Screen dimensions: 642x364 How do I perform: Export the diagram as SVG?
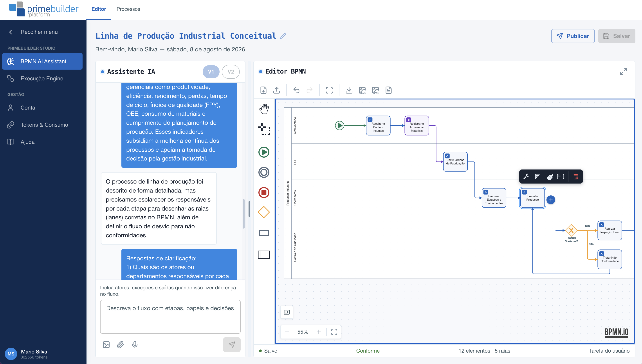362,90
